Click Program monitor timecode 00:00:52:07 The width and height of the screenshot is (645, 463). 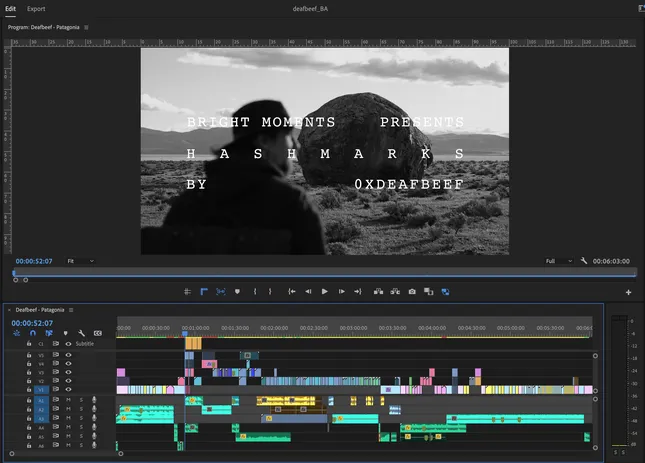pyautogui.click(x=34, y=261)
